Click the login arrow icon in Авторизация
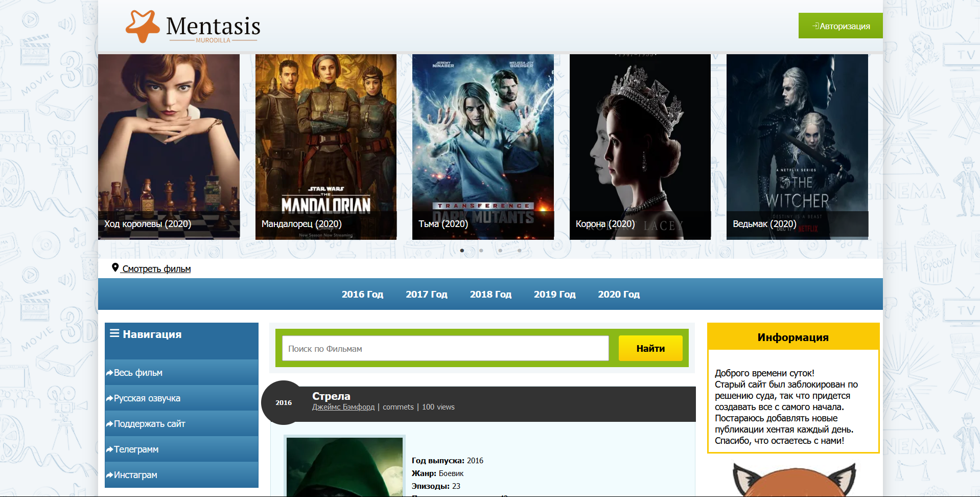This screenshot has height=497, width=980. pyautogui.click(x=815, y=26)
